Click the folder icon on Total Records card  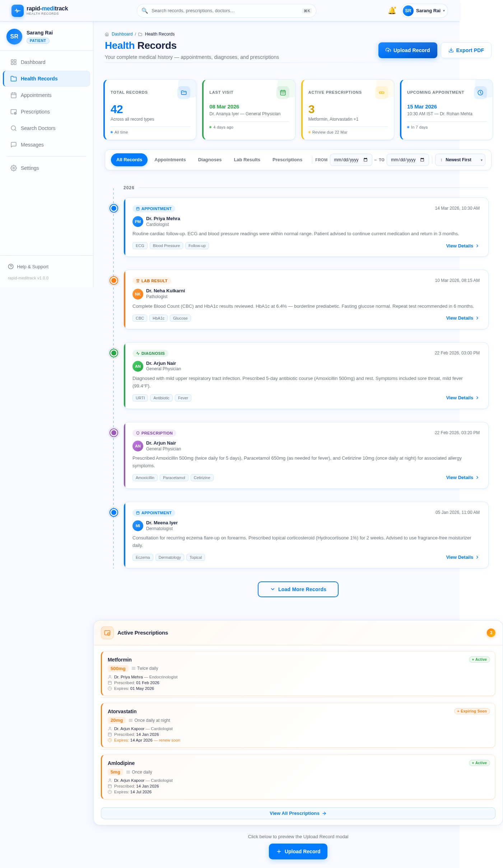click(x=184, y=92)
